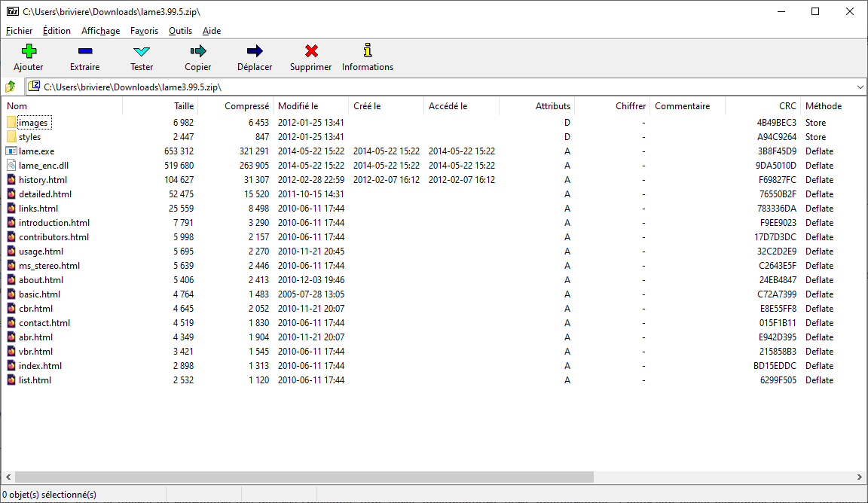Sort by the Commentaire column header
Image resolution: width=868 pixels, height=503 pixels.
[687, 105]
